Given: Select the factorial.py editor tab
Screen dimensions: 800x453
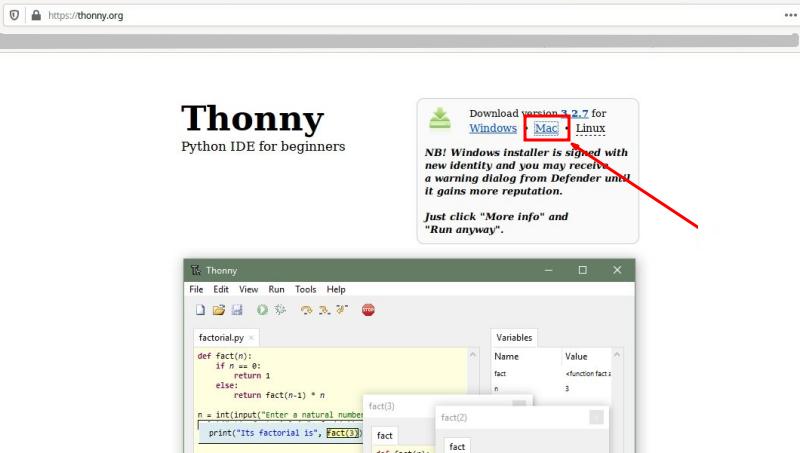Looking at the screenshot, I should (x=222, y=338).
